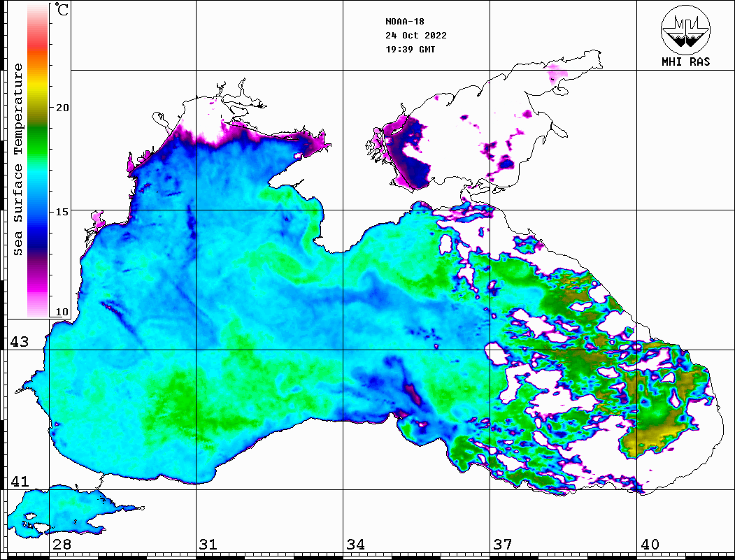
Task: Click the 'MHI RAS' label text
Action: 686,62
